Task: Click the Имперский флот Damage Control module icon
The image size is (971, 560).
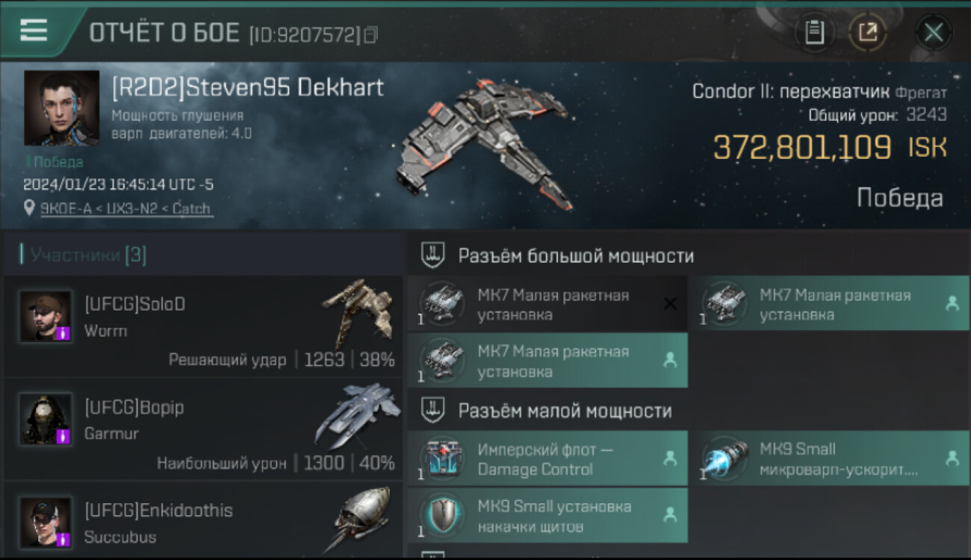Action: coord(441,459)
